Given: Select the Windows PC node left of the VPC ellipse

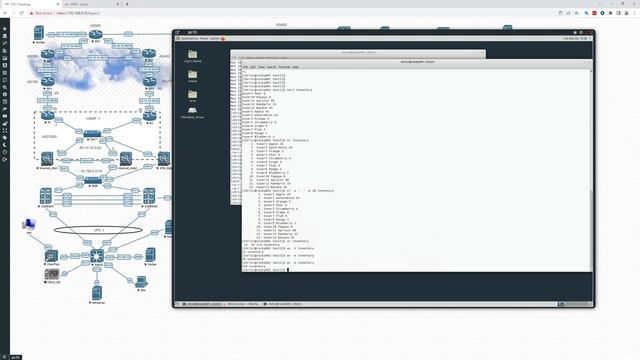Looking at the screenshot, I should pos(29,224).
